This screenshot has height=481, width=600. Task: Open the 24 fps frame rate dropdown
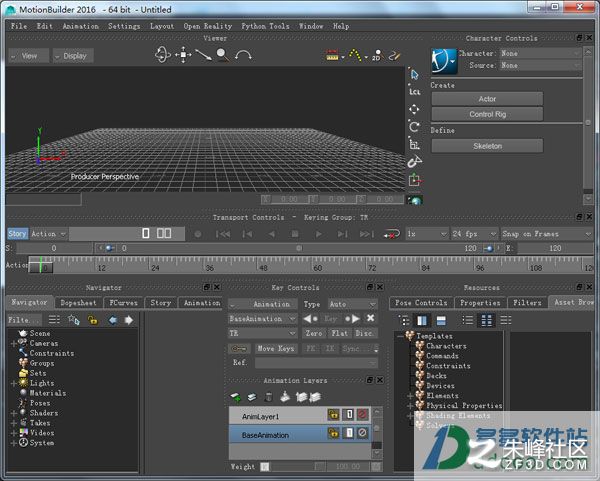pyautogui.click(x=474, y=234)
